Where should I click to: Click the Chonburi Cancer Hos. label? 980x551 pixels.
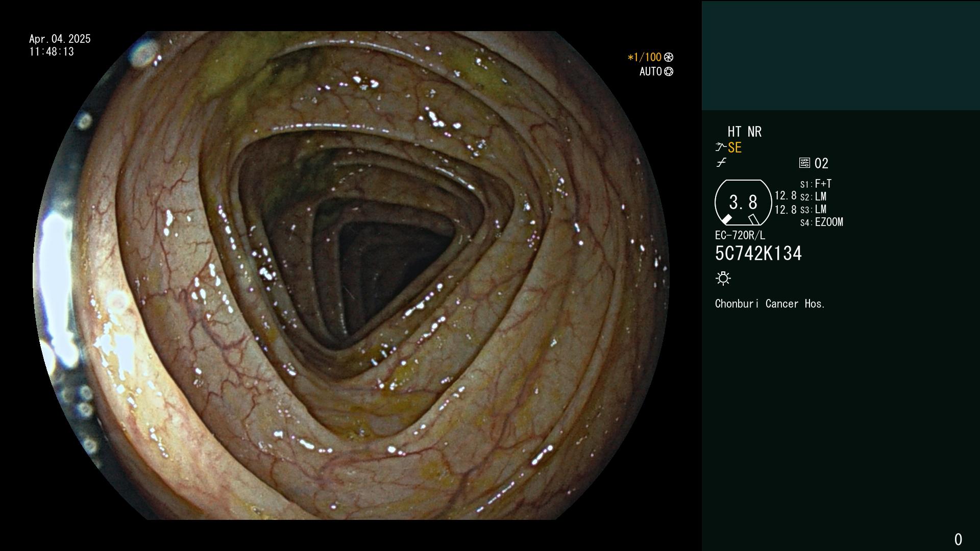point(770,304)
